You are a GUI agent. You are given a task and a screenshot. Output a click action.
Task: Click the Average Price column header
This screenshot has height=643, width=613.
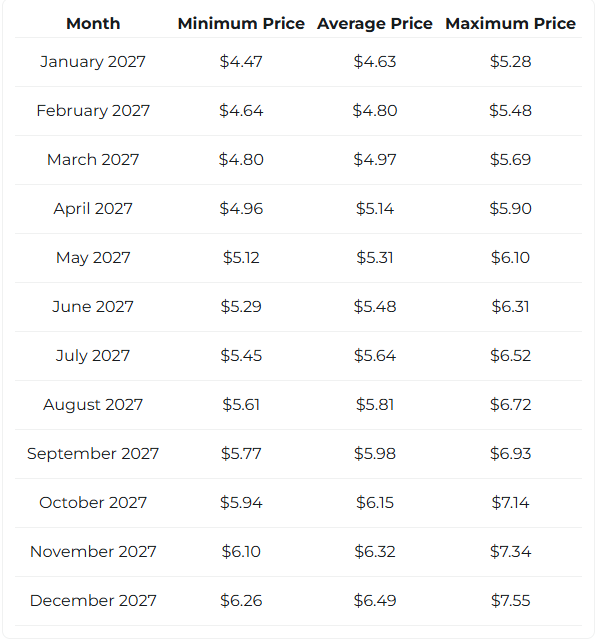click(x=375, y=24)
